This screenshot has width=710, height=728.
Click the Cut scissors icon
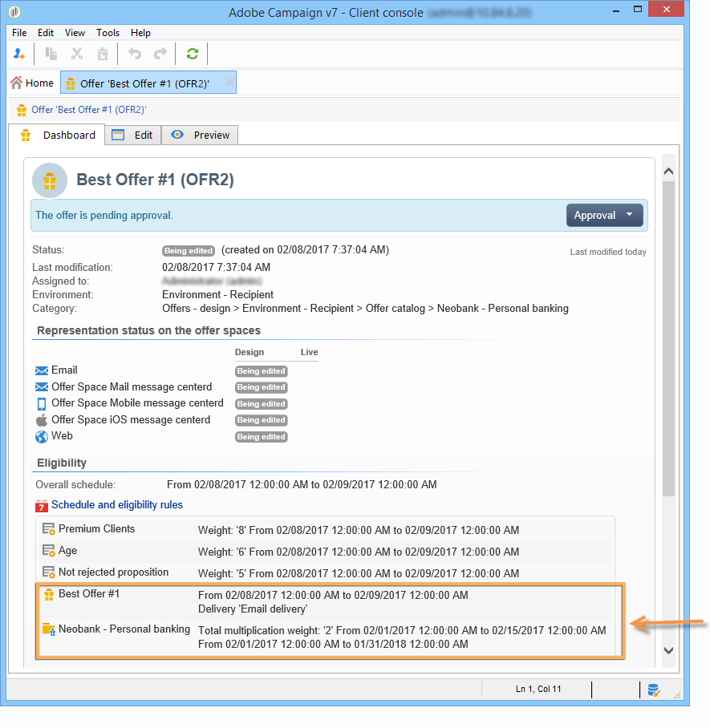tap(77, 54)
